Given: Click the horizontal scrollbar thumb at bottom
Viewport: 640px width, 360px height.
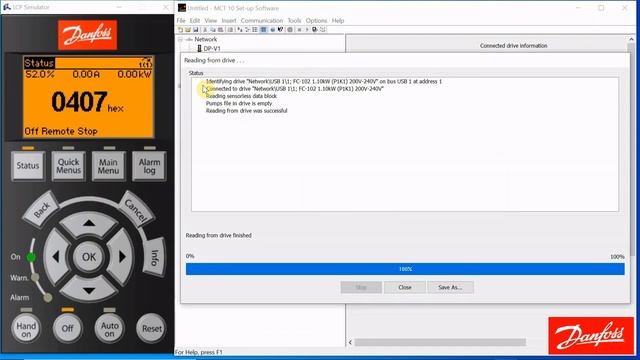Looking at the screenshot, I should click(x=440, y=342).
